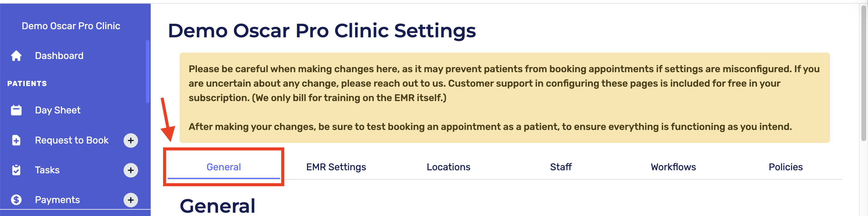Click the Dashboard home icon

16,56
